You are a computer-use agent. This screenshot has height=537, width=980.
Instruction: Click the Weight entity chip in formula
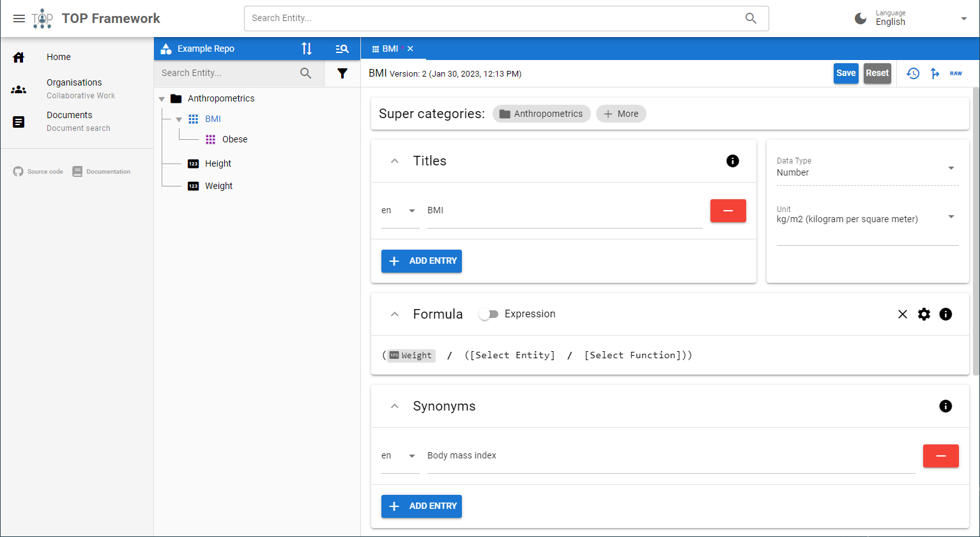(411, 356)
